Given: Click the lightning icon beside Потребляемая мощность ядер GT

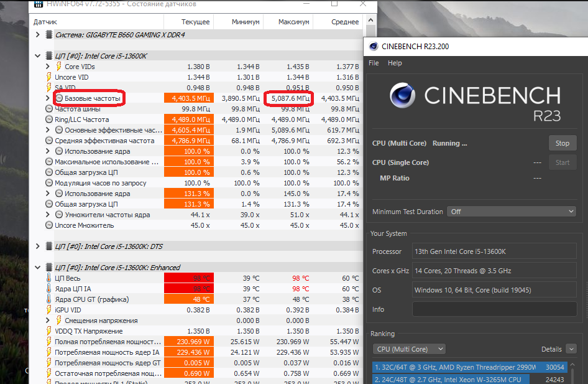Looking at the screenshot, I should click(x=48, y=363).
